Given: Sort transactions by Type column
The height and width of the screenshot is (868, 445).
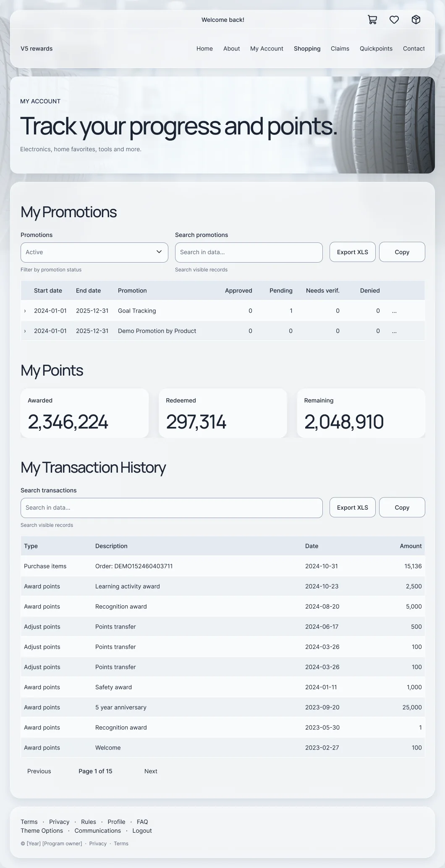Looking at the screenshot, I should click(31, 546).
